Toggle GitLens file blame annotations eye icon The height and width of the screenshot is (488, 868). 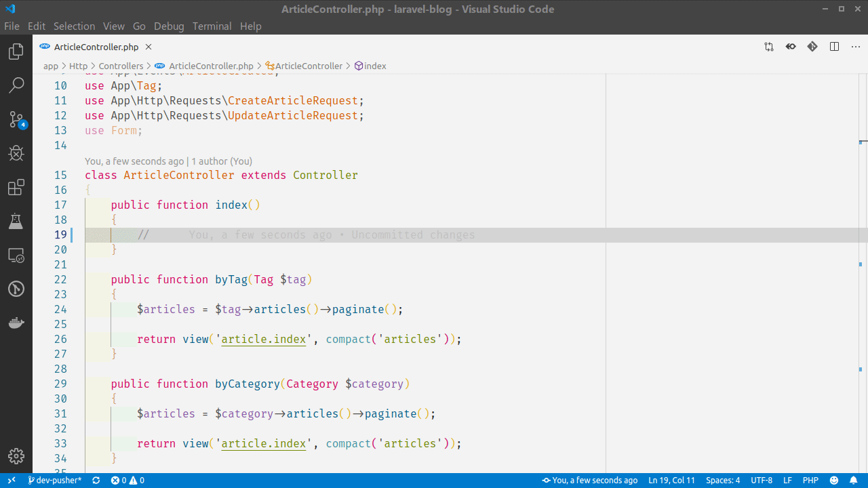click(x=790, y=46)
